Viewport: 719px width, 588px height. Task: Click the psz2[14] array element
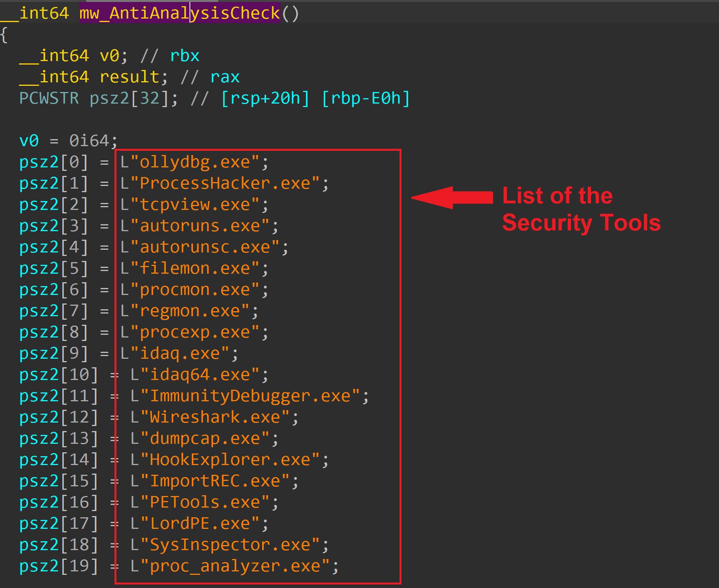[x=59, y=460]
